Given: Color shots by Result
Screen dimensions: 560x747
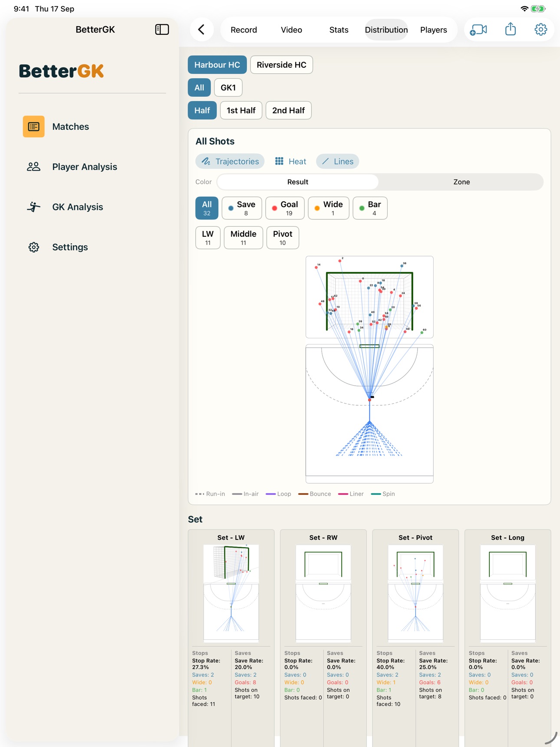Looking at the screenshot, I should tap(298, 182).
